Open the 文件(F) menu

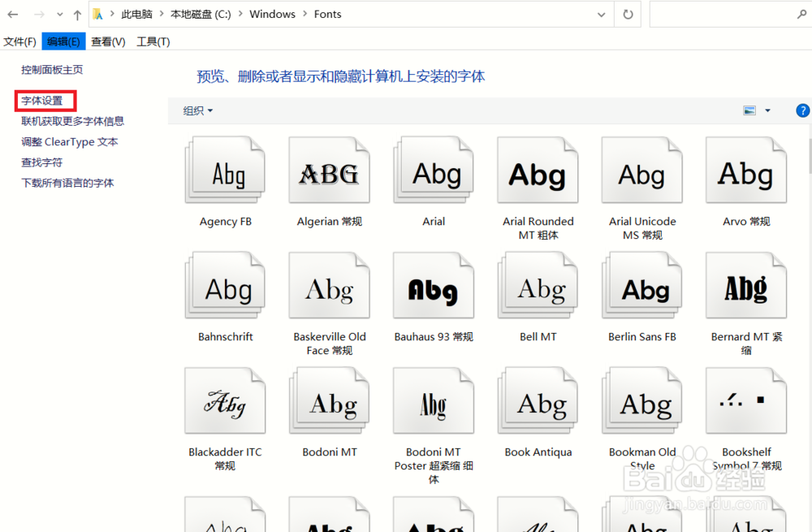pyautogui.click(x=19, y=41)
